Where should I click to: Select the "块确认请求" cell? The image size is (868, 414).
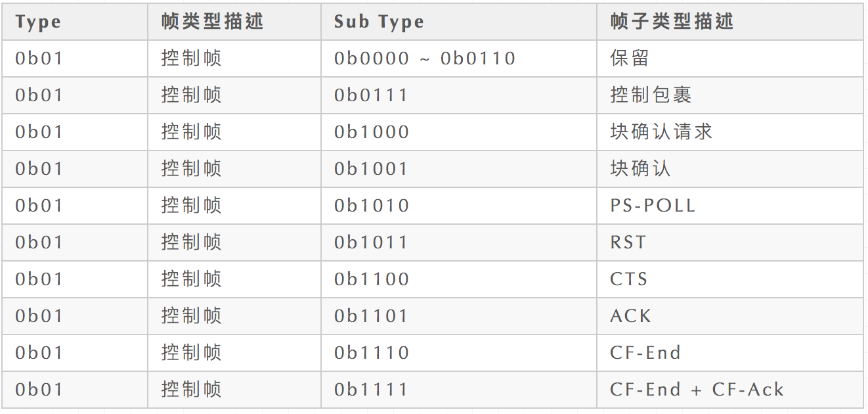coord(661,132)
